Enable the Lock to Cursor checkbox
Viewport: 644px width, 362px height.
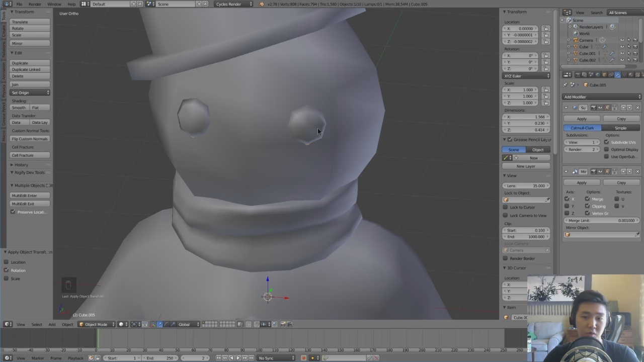pyautogui.click(x=506, y=207)
